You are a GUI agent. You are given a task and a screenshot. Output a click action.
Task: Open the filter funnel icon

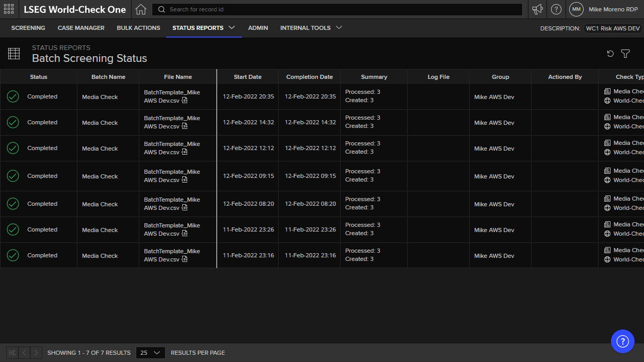625,54
